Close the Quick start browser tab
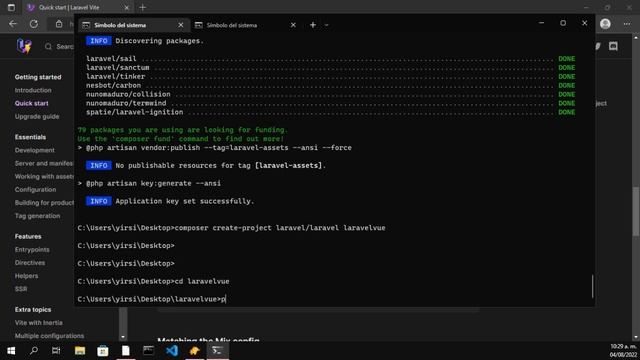 (x=127, y=7)
